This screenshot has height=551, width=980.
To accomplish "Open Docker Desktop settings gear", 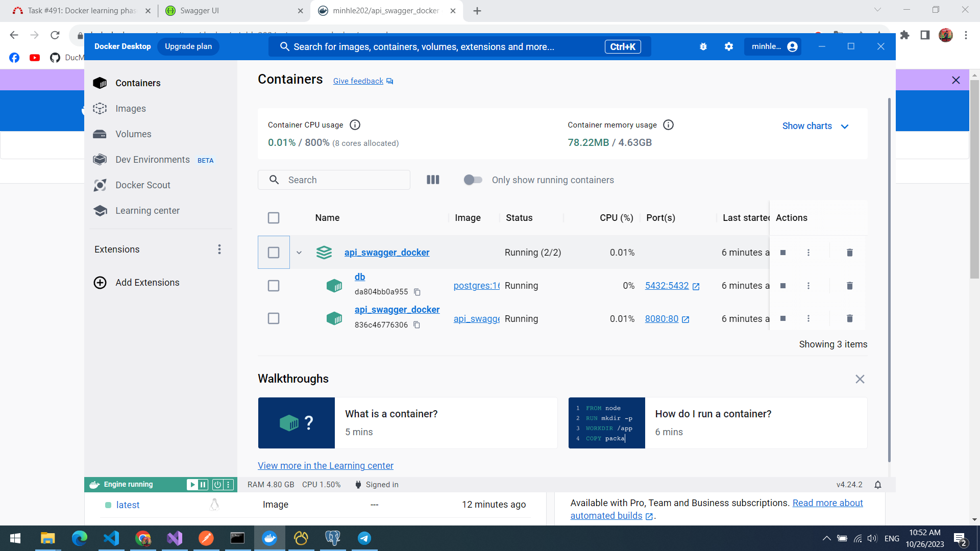I will [728, 46].
